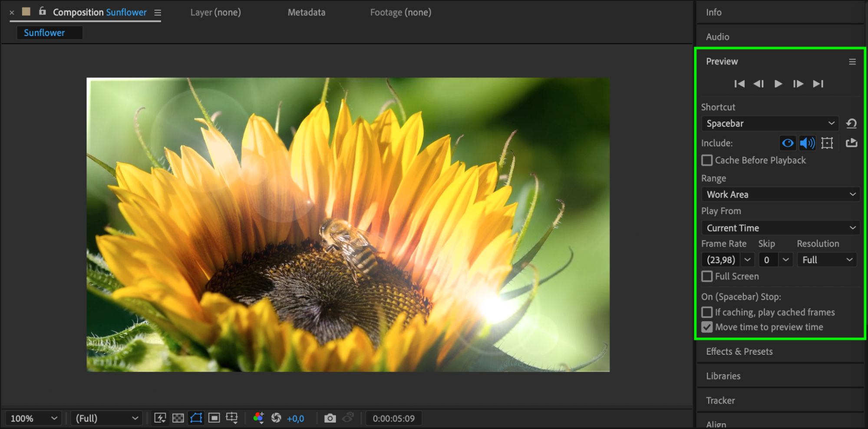Take a snapshot with camera icon
Image resolution: width=868 pixels, height=429 pixels.
coord(330,418)
